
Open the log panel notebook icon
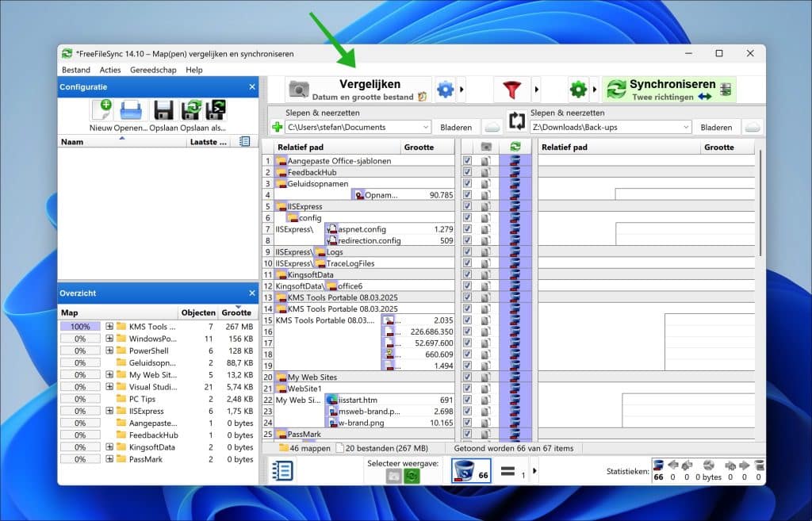(282, 471)
